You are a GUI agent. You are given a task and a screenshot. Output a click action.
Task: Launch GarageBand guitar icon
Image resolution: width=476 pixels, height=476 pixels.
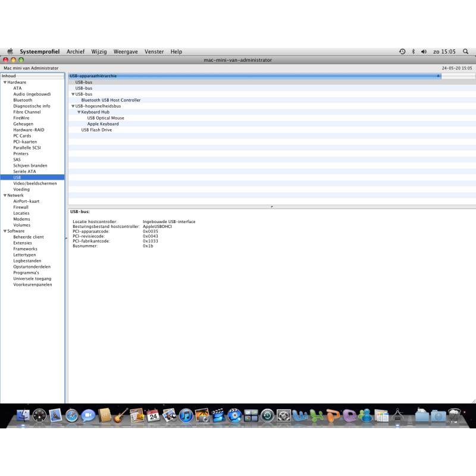pos(121,415)
